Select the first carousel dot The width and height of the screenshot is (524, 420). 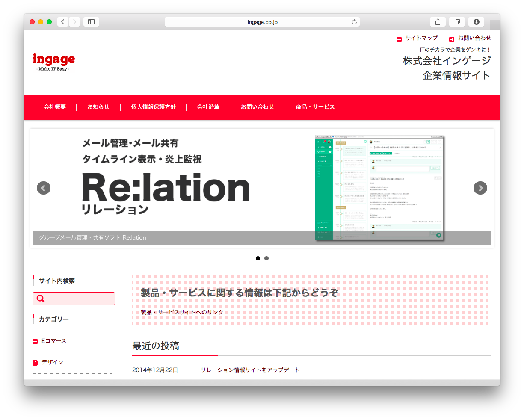coord(258,258)
